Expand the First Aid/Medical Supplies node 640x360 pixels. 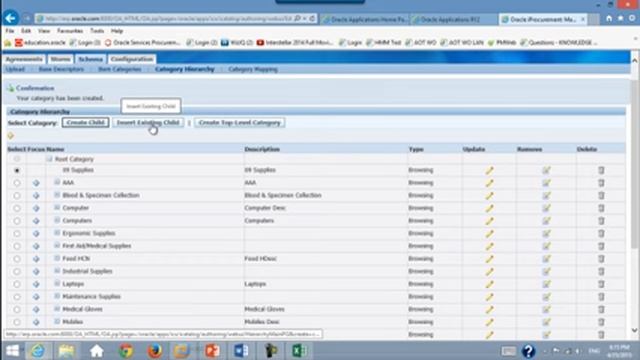click(x=57, y=245)
